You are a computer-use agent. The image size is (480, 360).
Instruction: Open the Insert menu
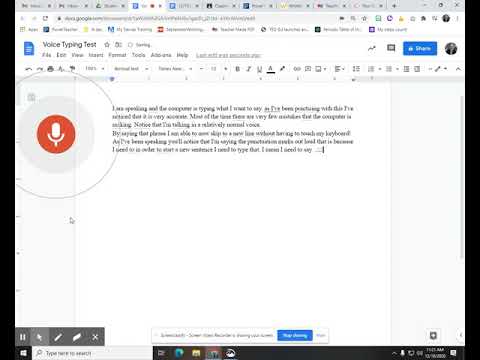pyautogui.click(x=96, y=55)
